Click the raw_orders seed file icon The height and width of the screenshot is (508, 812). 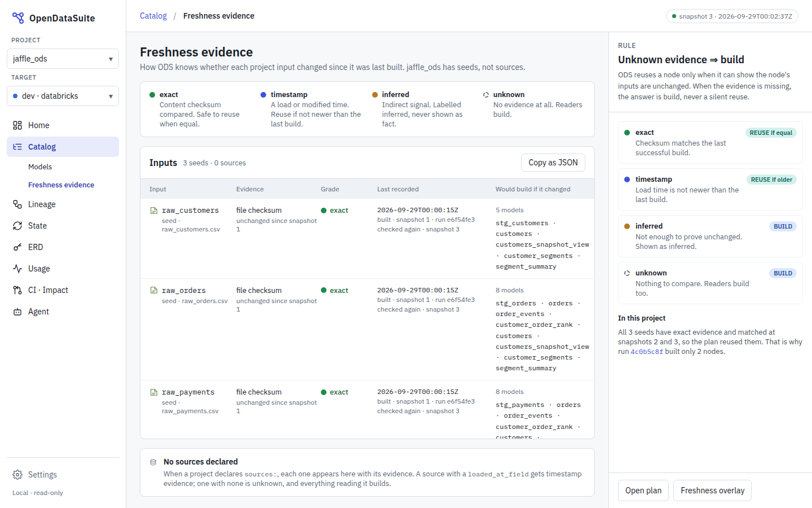click(154, 291)
